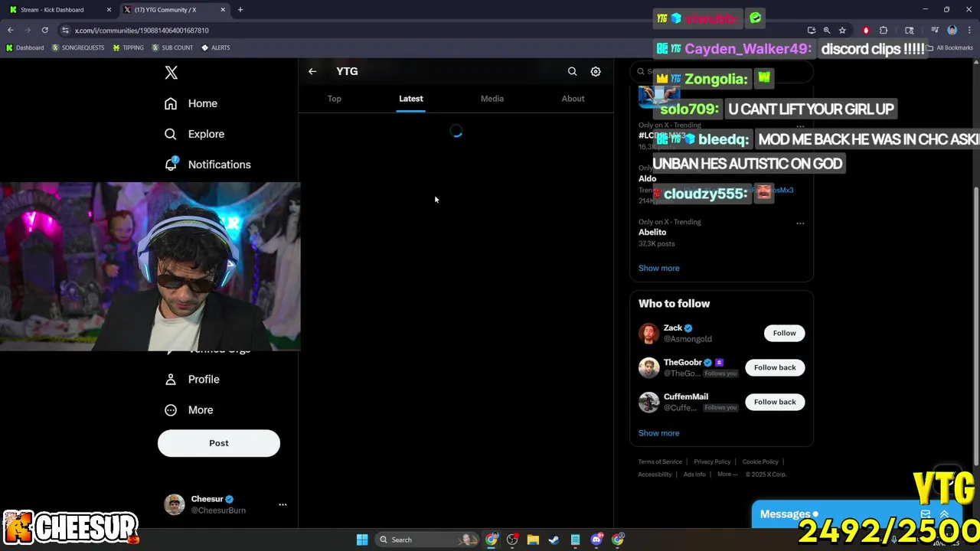Image resolution: width=980 pixels, height=551 pixels.
Task: Open Terms of Service link
Action: [660, 461]
